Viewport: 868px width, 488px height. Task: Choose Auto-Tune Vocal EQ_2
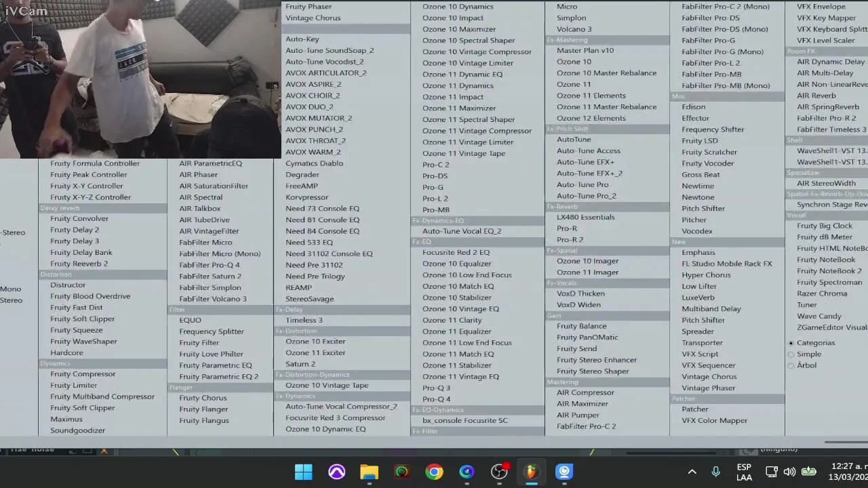click(462, 231)
